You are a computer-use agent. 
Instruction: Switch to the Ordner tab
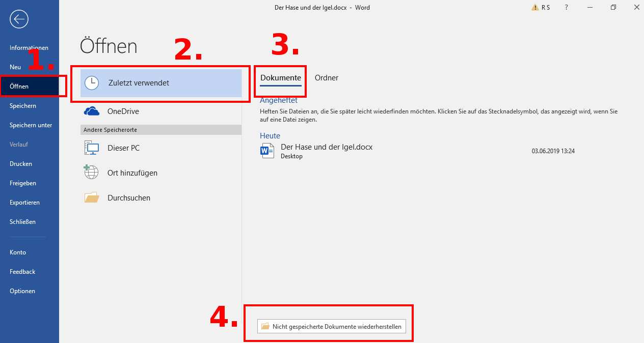pyautogui.click(x=327, y=78)
